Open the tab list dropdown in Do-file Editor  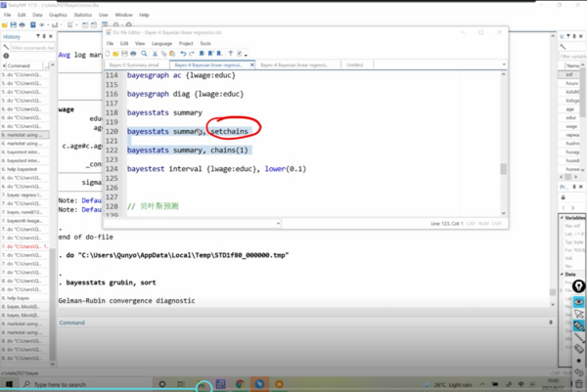point(504,65)
